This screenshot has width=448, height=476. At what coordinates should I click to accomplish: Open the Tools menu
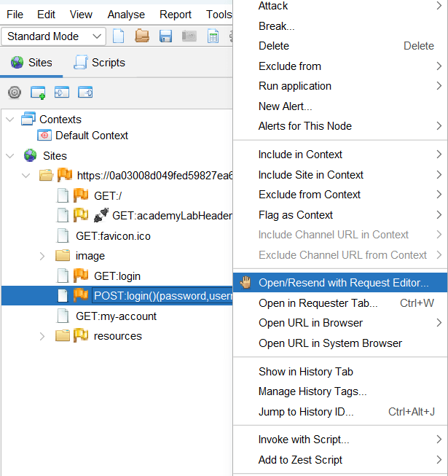click(x=219, y=15)
